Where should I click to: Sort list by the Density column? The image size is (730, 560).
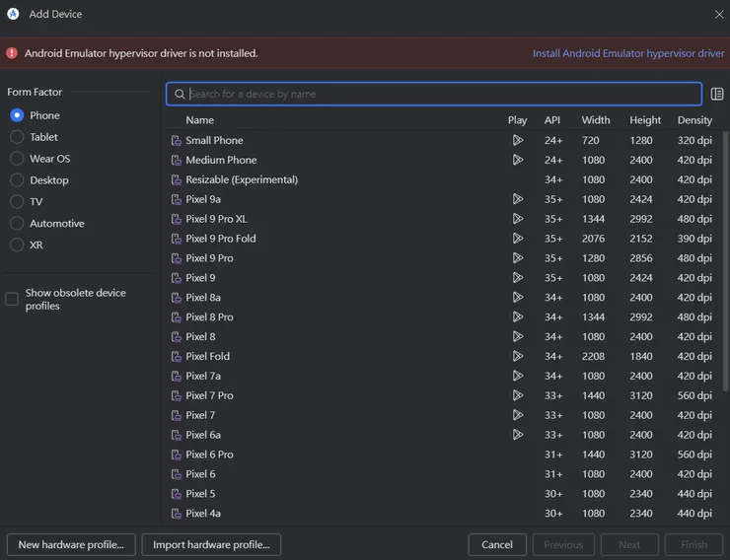(x=694, y=120)
